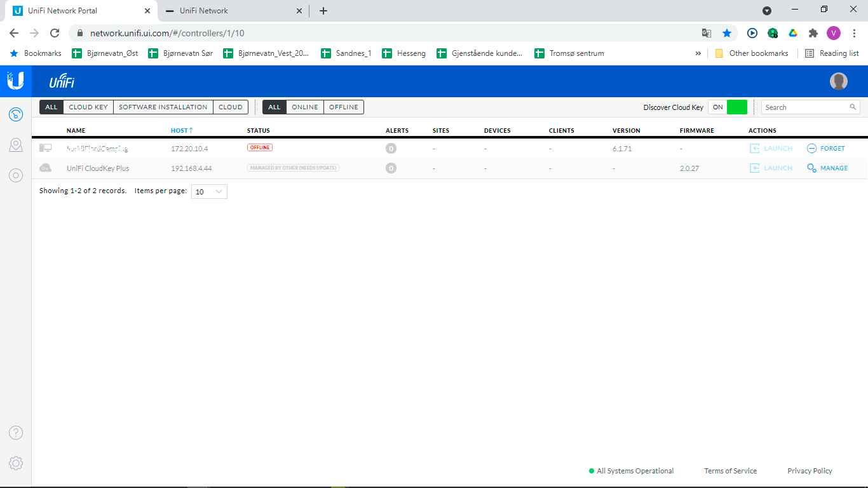This screenshot has width=868, height=488.
Task: Select the Cloud Key filter tab
Action: pos(88,107)
